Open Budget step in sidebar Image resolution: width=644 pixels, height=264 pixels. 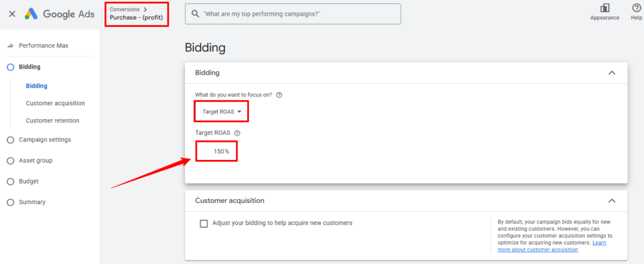pos(29,181)
